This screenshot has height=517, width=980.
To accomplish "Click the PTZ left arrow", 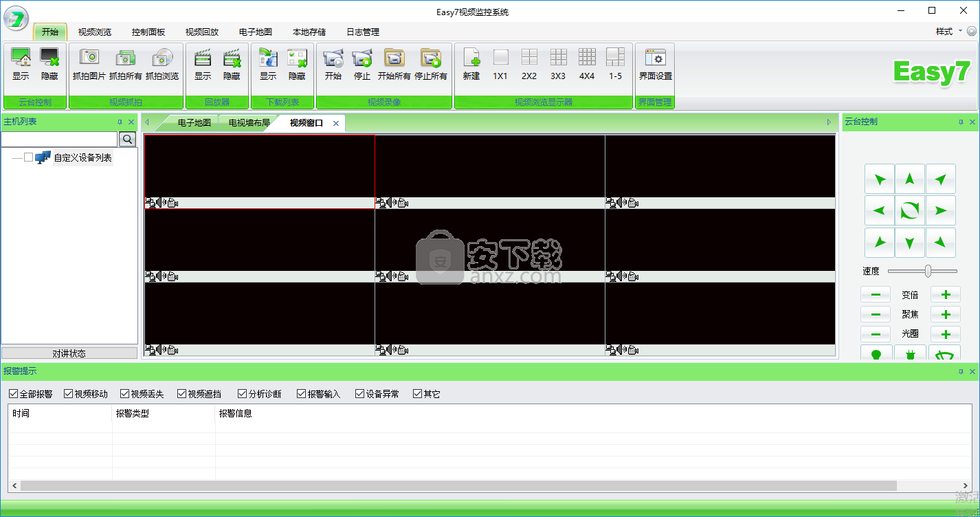I will click(x=879, y=210).
